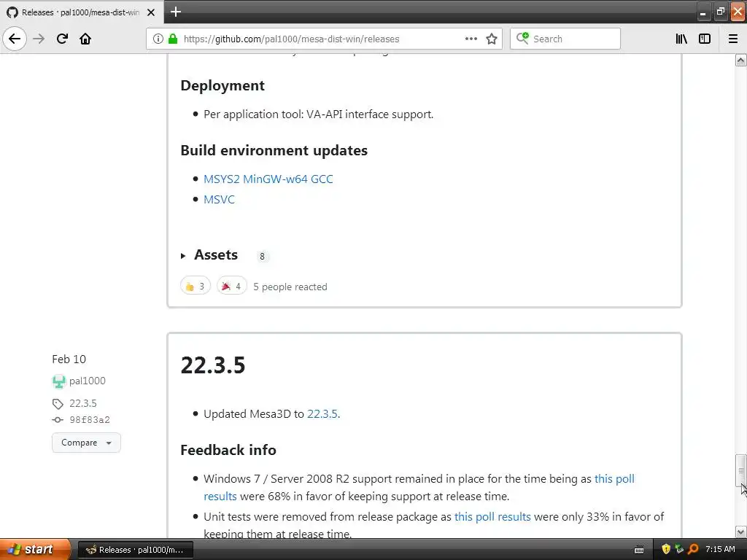
Task: Open 'this poll results' link about Windows 7
Action: (419, 487)
